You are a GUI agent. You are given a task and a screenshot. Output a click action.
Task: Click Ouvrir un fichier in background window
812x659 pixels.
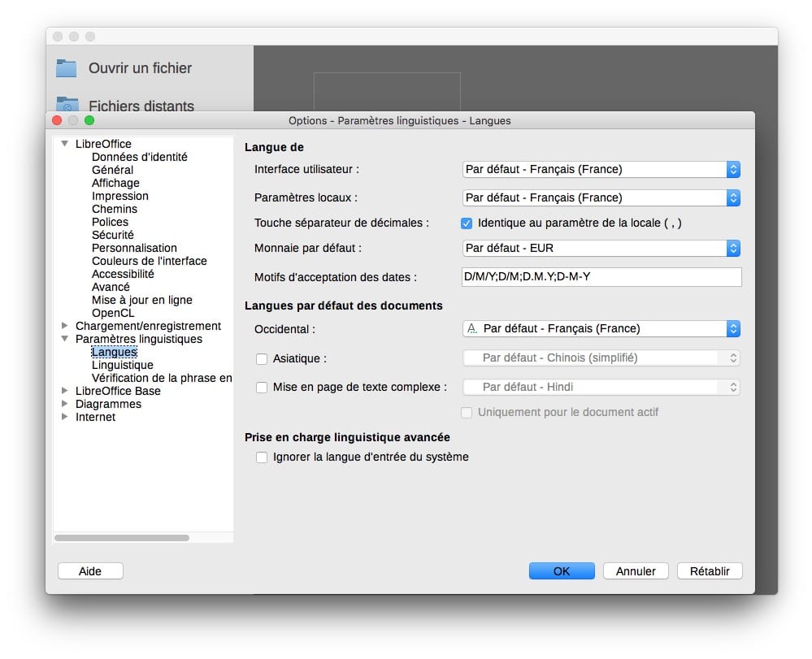tap(141, 67)
